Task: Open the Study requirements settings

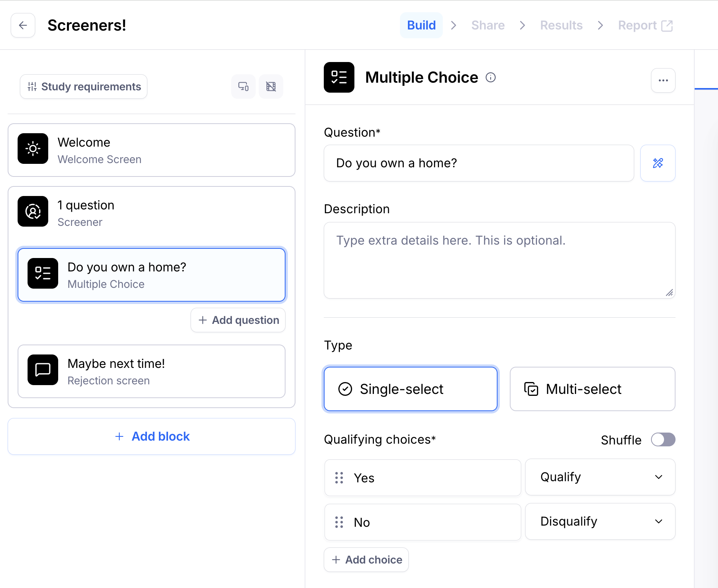Action: (84, 87)
